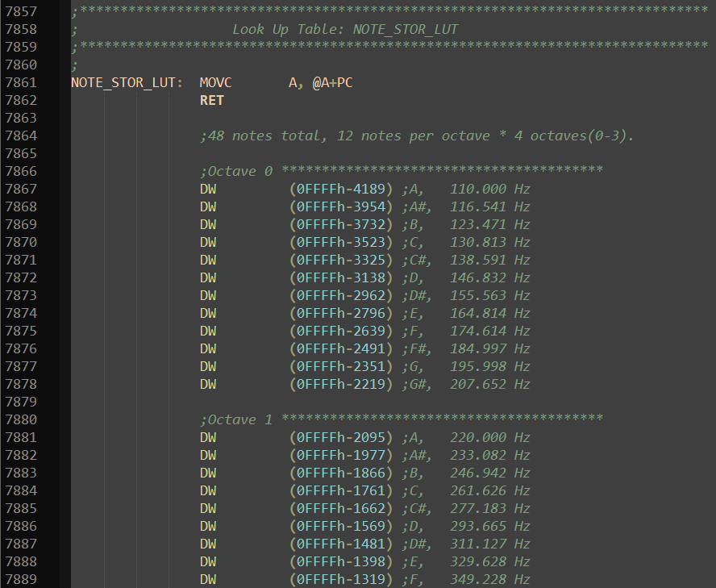Image resolution: width=716 pixels, height=588 pixels.
Task: Click the RET instruction on line 7862
Action: coord(211,100)
